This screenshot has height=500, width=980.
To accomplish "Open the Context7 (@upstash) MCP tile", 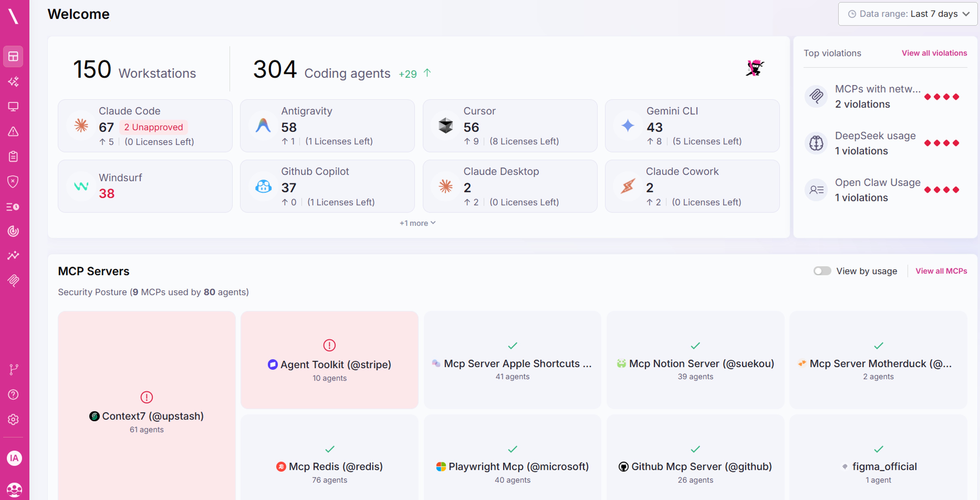I will tap(147, 405).
